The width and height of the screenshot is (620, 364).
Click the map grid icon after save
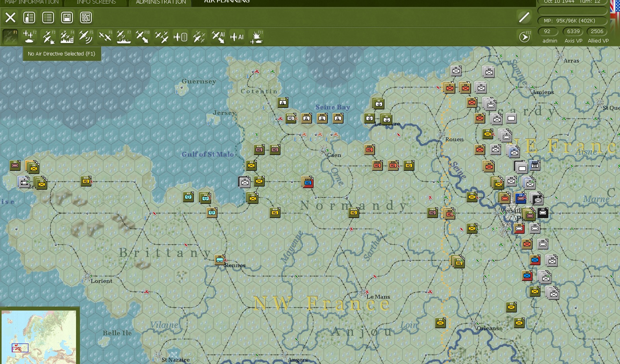pyautogui.click(x=86, y=17)
